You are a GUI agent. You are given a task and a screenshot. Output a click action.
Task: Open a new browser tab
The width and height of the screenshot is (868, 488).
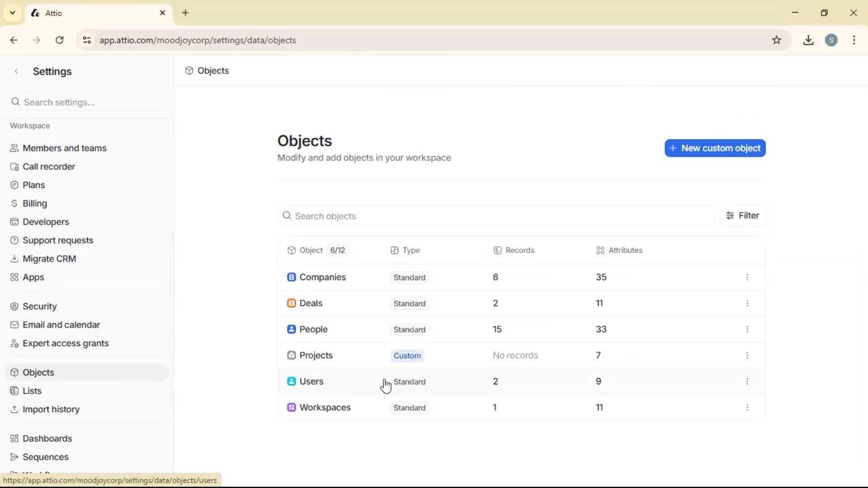pyautogui.click(x=185, y=13)
